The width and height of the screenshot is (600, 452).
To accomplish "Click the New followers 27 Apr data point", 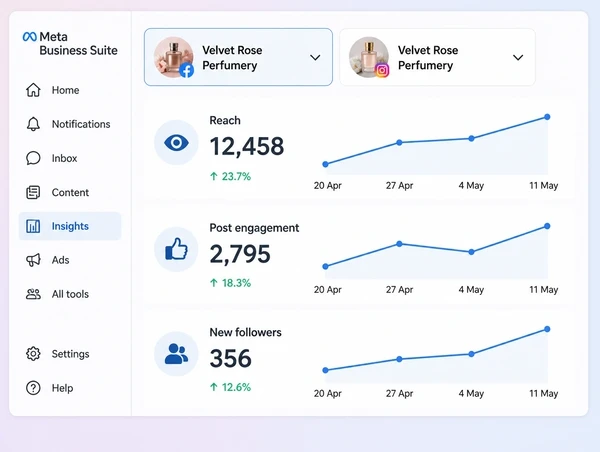I will [x=399, y=359].
